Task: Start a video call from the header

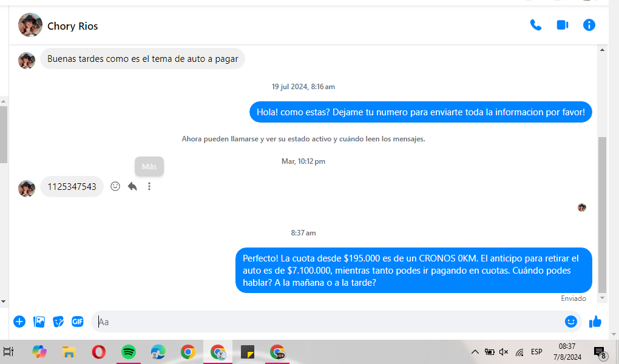Action: pos(563,25)
